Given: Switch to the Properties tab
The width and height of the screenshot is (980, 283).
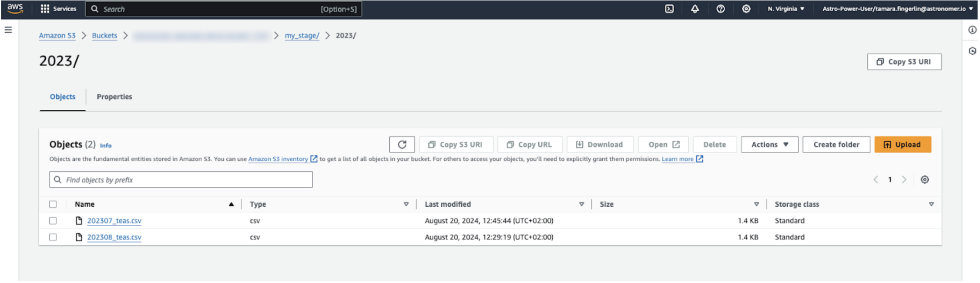Looking at the screenshot, I should pos(114,97).
